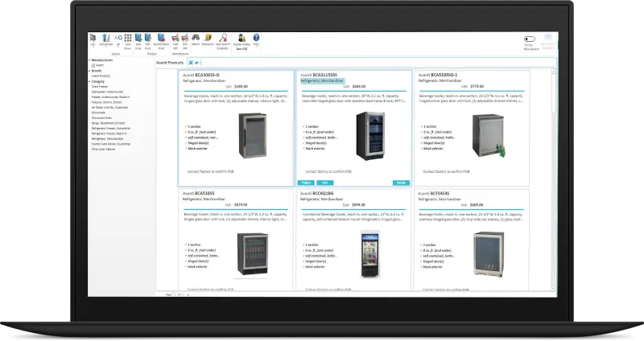Click the undo arrow beside blue X

pyautogui.click(x=197, y=63)
